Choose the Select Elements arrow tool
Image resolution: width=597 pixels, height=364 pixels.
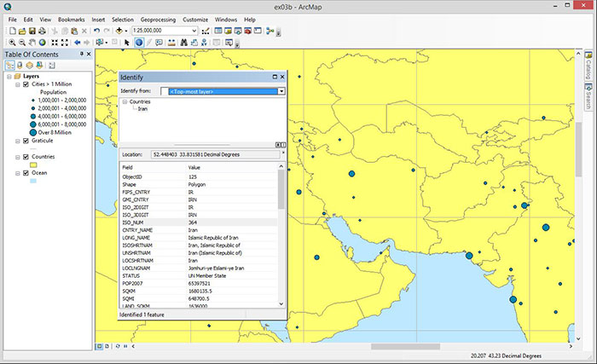click(127, 43)
